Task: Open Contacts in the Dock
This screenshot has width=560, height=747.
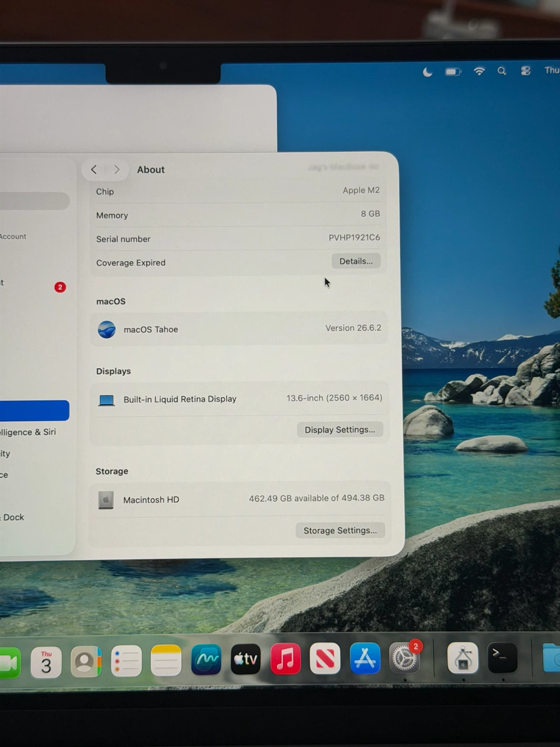Action: click(86, 661)
